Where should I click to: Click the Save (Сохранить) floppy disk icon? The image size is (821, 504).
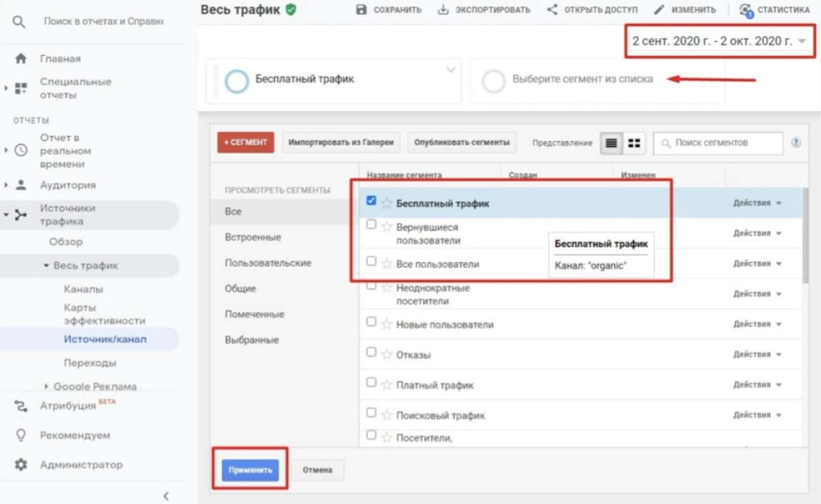[361, 10]
